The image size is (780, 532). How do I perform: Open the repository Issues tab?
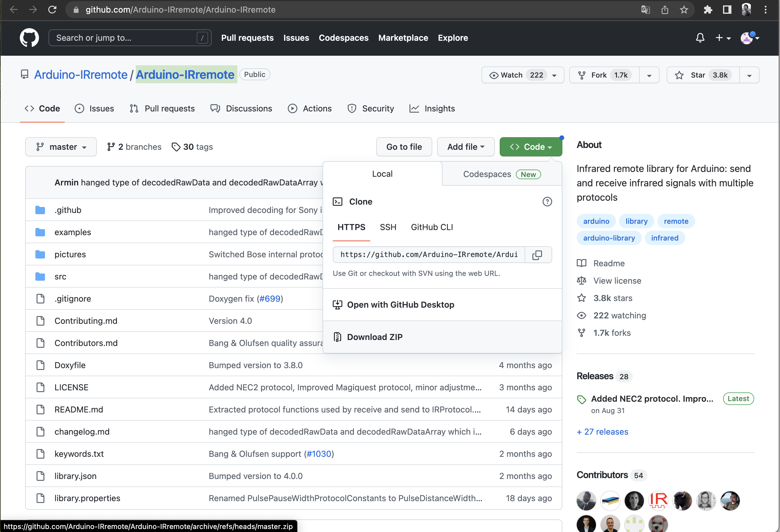click(x=94, y=108)
